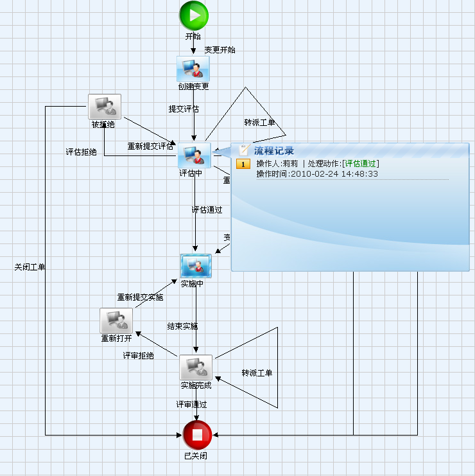Click the 重新提交实施 transition label

click(x=140, y=297)
